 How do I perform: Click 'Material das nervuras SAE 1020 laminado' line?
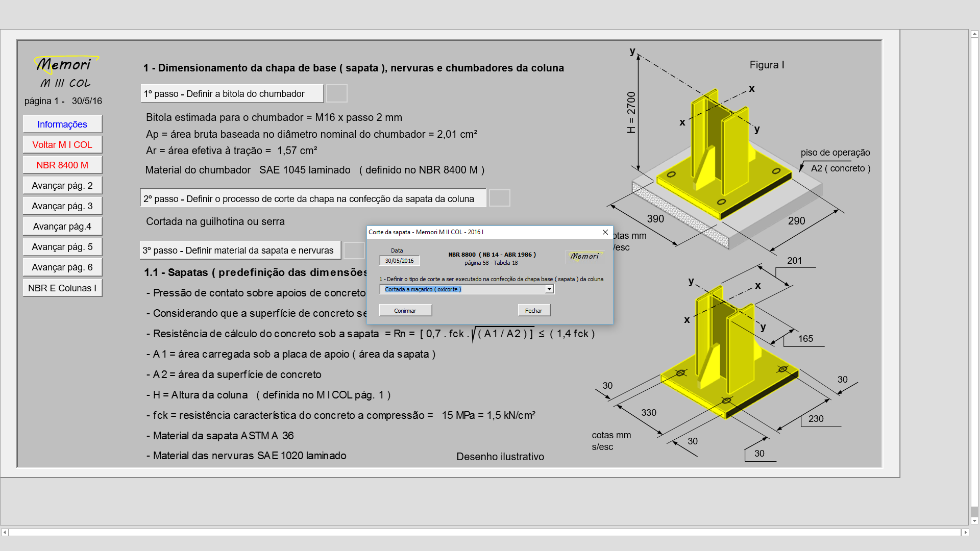point(246,456)
